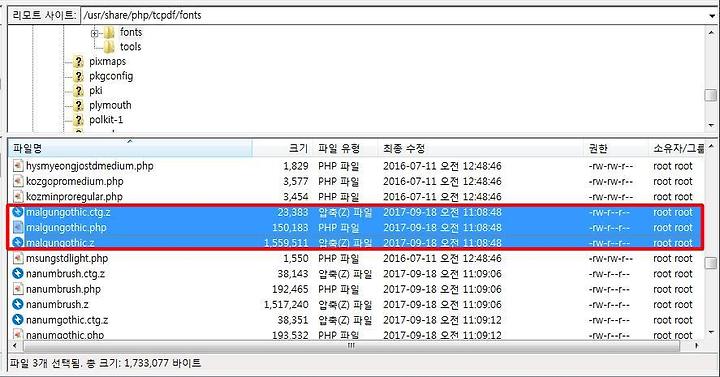Select file name kozminproregular.php
720x377 pixels.
tap(74, 197)
